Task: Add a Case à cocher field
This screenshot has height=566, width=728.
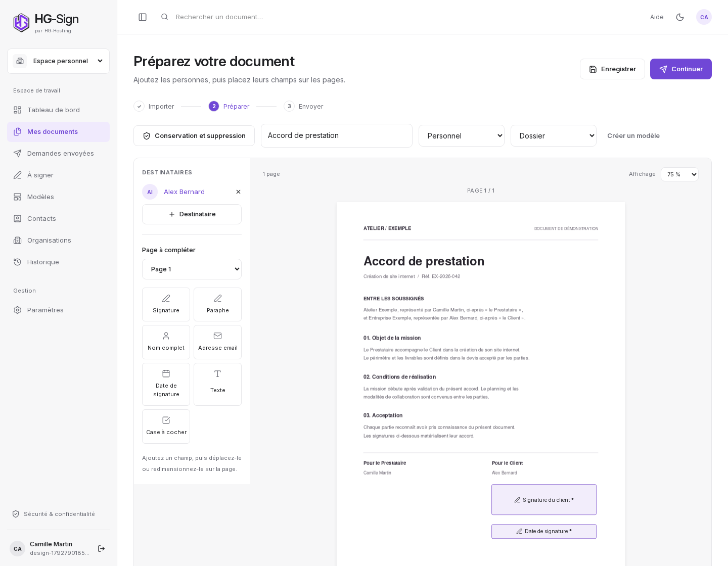Action: [166, 427]
